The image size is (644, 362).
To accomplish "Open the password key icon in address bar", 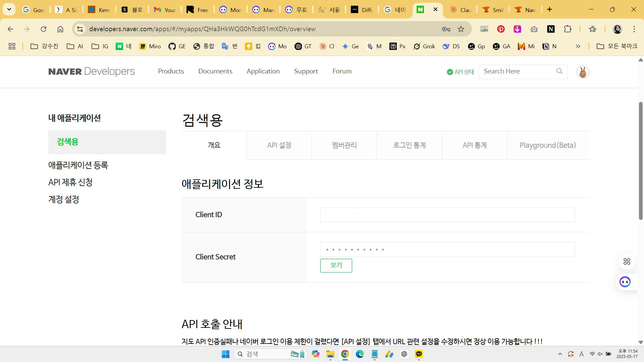I will click(x=446, y=29).
